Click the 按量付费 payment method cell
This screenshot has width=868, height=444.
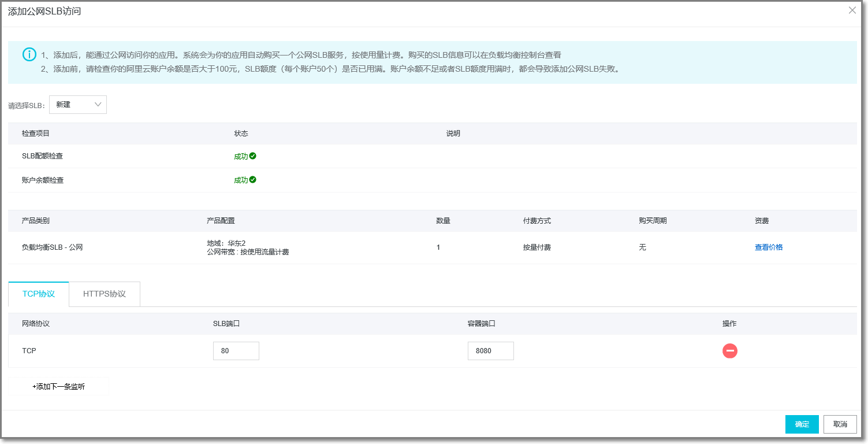[537, 247]
